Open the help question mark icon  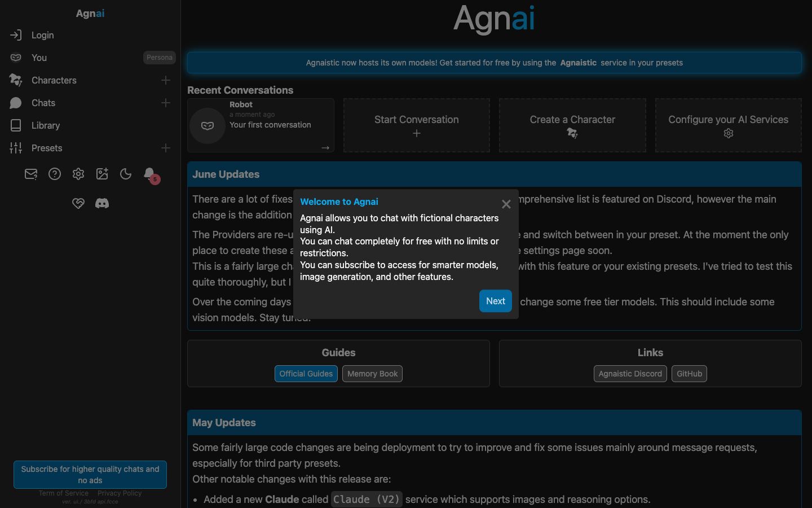[55, 174]
